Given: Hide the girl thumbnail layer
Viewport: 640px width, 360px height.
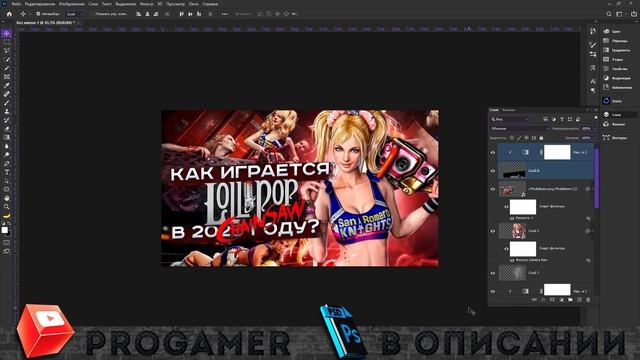Looking at the screenshot, I should [x=493, y=231].
